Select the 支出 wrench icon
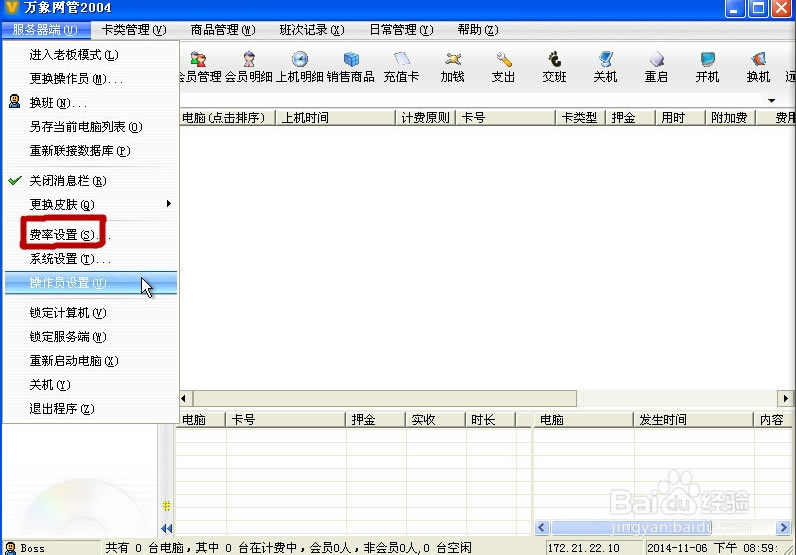 [x=504, y=66]
